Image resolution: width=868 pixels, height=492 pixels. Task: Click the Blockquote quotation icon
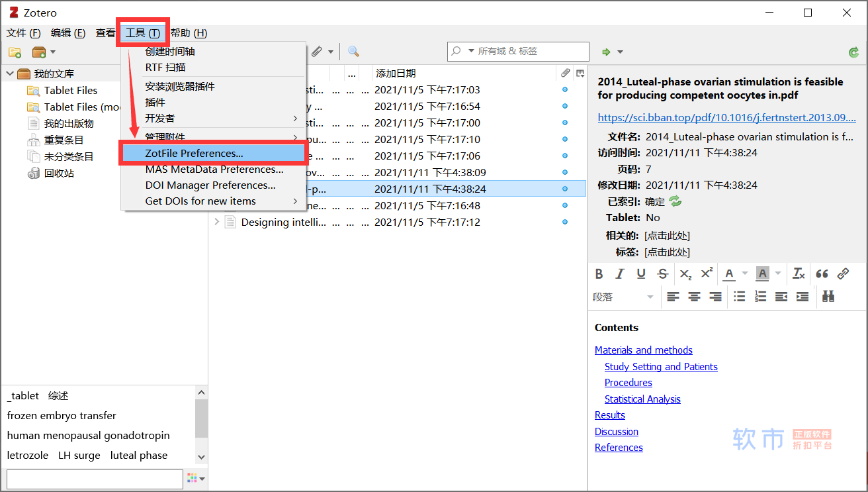(822, 273)
